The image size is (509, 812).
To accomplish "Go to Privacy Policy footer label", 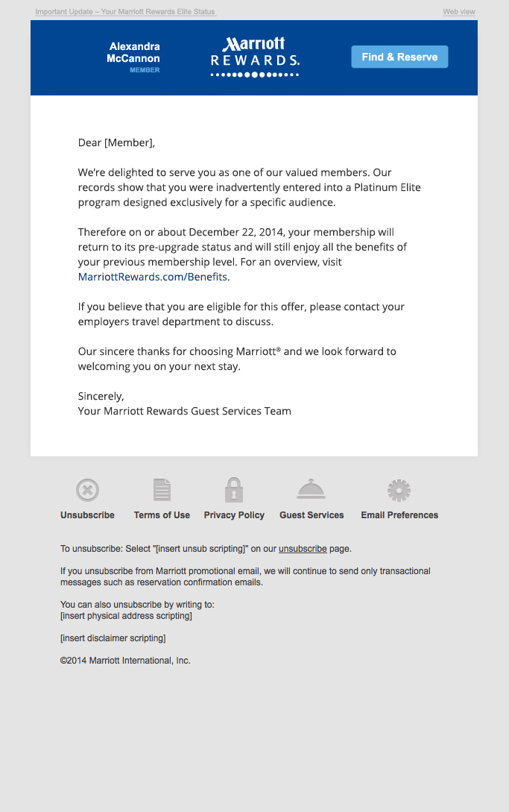I will (x=234, y=515).
